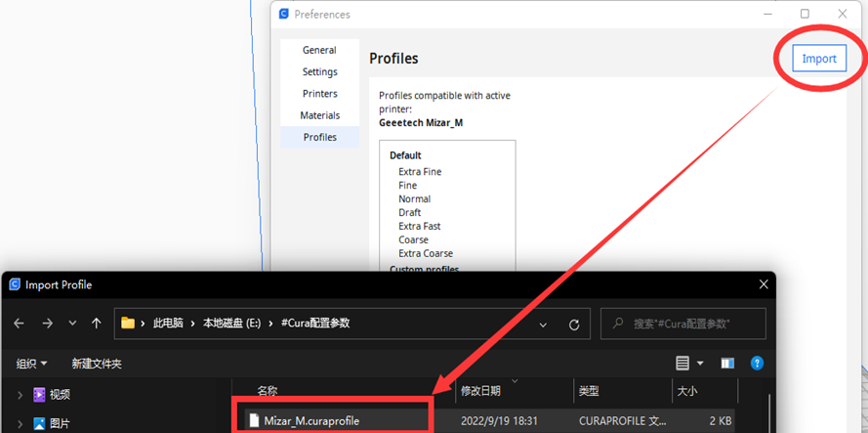Go forward in Import Profile dialog
This screenshot has width=868, height=433.
pos(47,324)
